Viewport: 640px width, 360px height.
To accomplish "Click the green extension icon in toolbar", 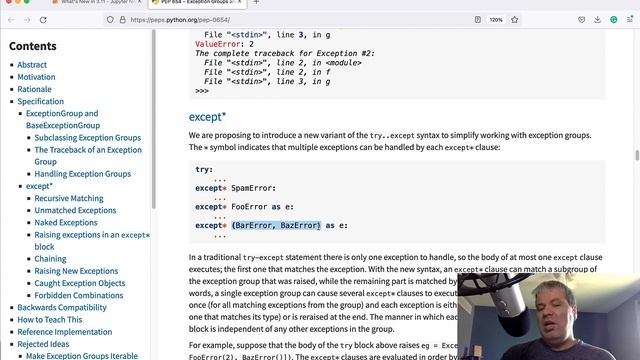I will pos(613,20).
